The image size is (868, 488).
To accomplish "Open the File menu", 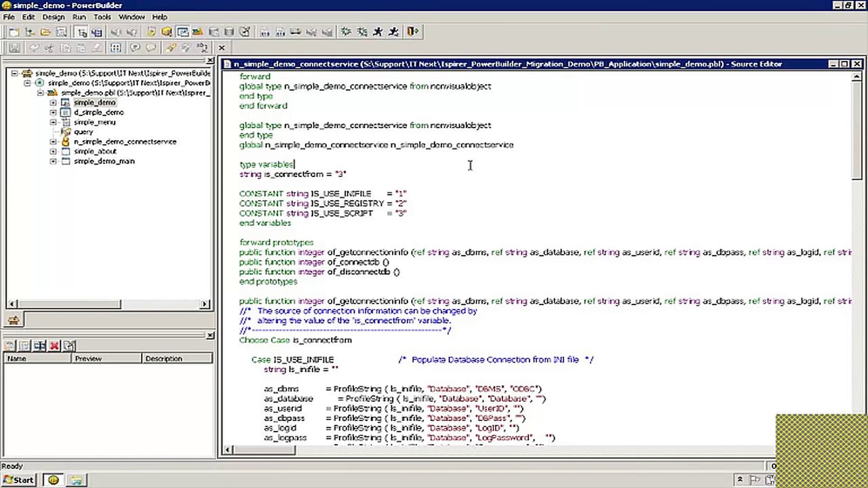I will [x=9, y=17].
